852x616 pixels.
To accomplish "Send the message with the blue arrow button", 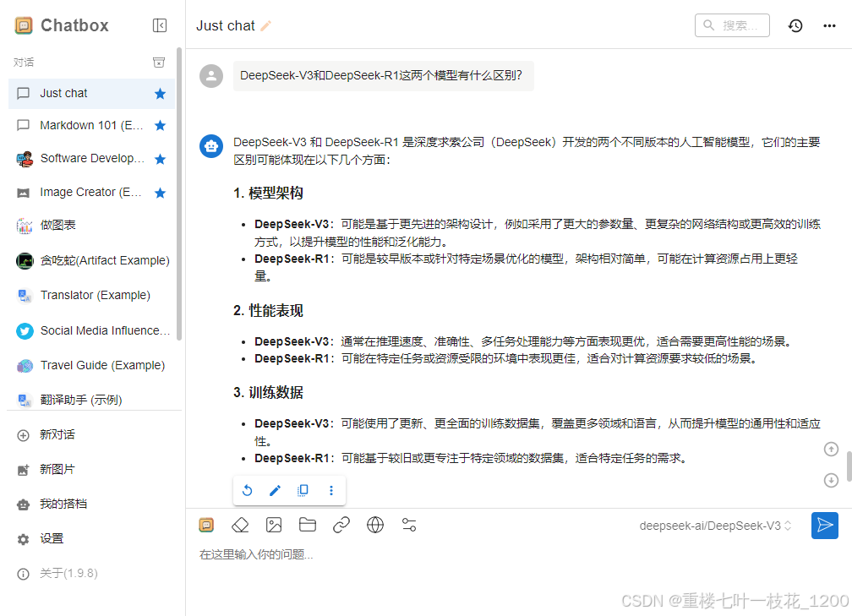I will click(825, 526).
